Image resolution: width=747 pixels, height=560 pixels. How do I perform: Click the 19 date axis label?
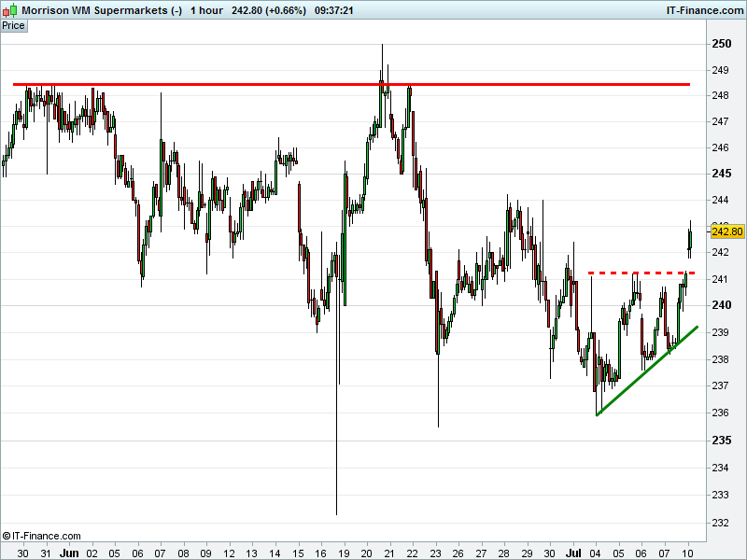pos(344,553)
